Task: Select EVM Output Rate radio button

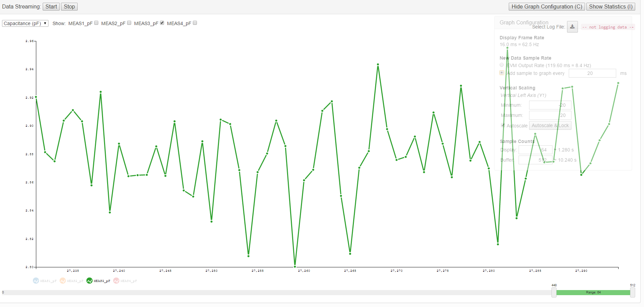Action: coord(502,65)
